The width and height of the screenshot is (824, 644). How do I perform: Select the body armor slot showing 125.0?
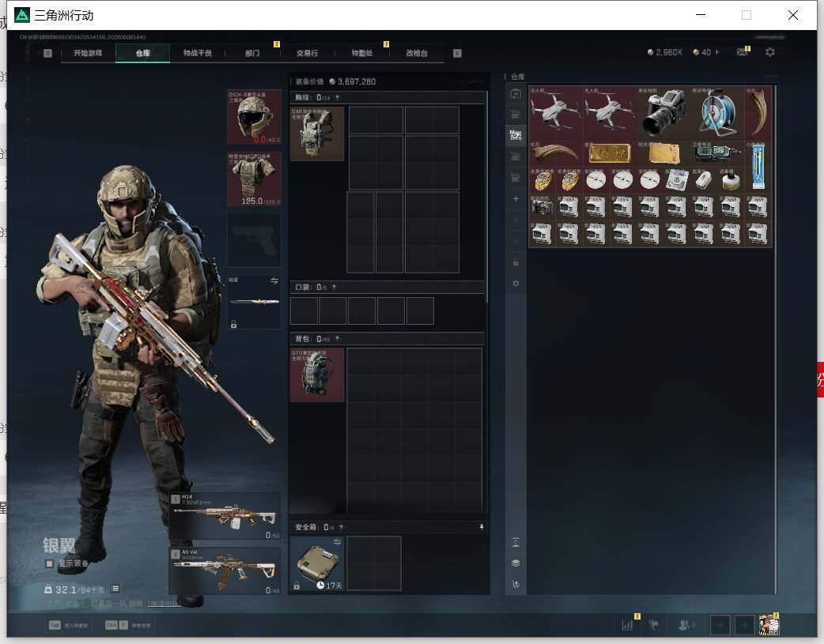(254, 179)
